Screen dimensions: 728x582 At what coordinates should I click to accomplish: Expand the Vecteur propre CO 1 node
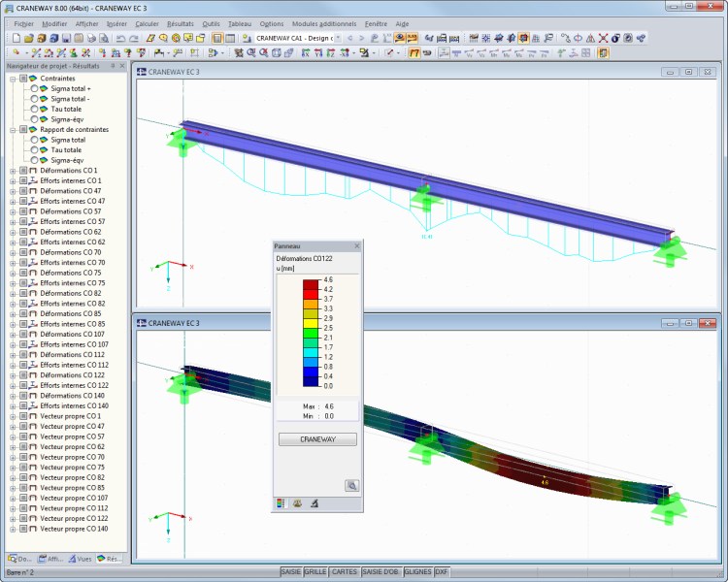tap(13, 416)
